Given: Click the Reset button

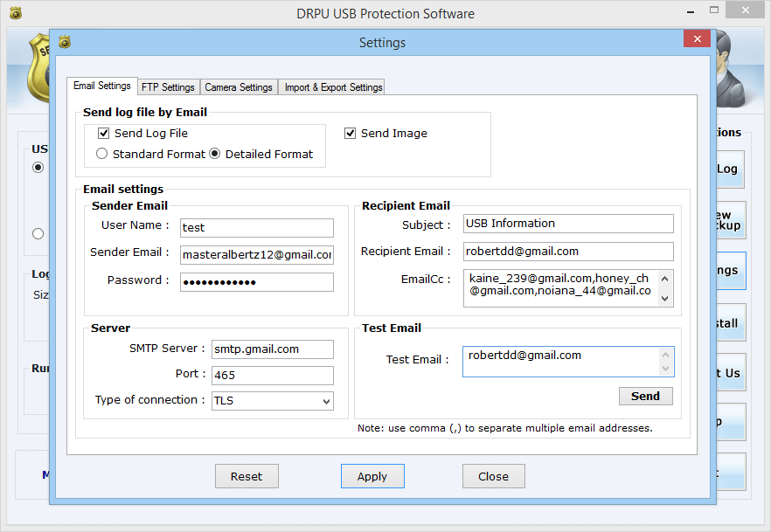Looking at the screenshot, I should (247, 476).
